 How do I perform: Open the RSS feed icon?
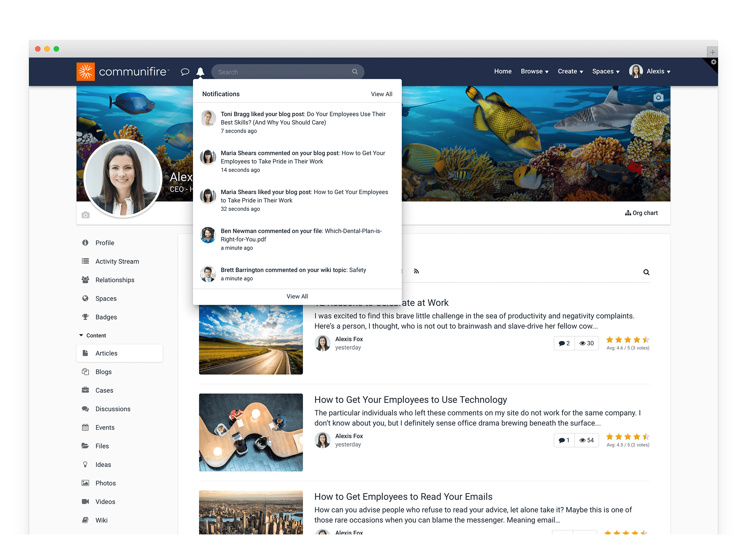click(x=416, y=271)
